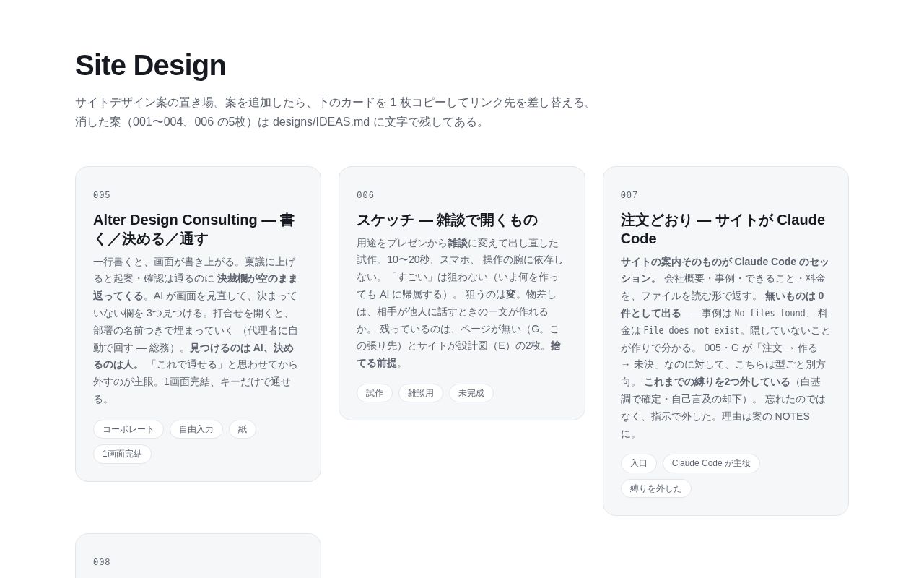The width and height of the screenshot is (924, 578).
Task: Open the Alter Design Consulting card title
Action: point(193,229)
